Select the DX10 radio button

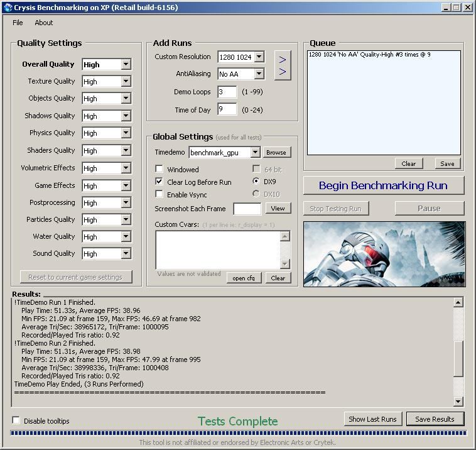(x=256, y=194)
